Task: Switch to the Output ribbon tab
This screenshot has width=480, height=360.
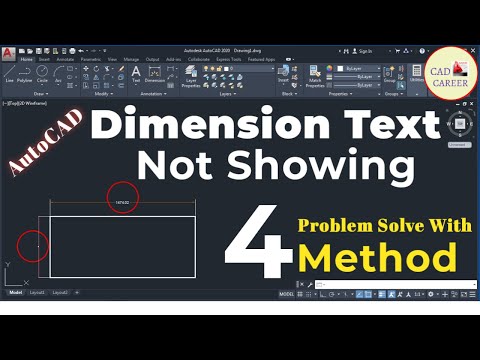Action: (x=152, y=59)
